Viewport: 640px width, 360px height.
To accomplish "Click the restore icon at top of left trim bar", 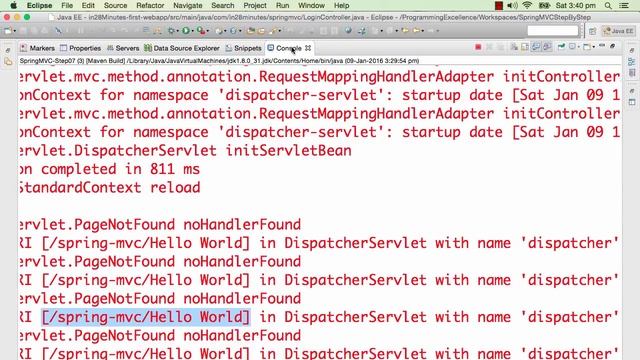I will coord(8,51).
